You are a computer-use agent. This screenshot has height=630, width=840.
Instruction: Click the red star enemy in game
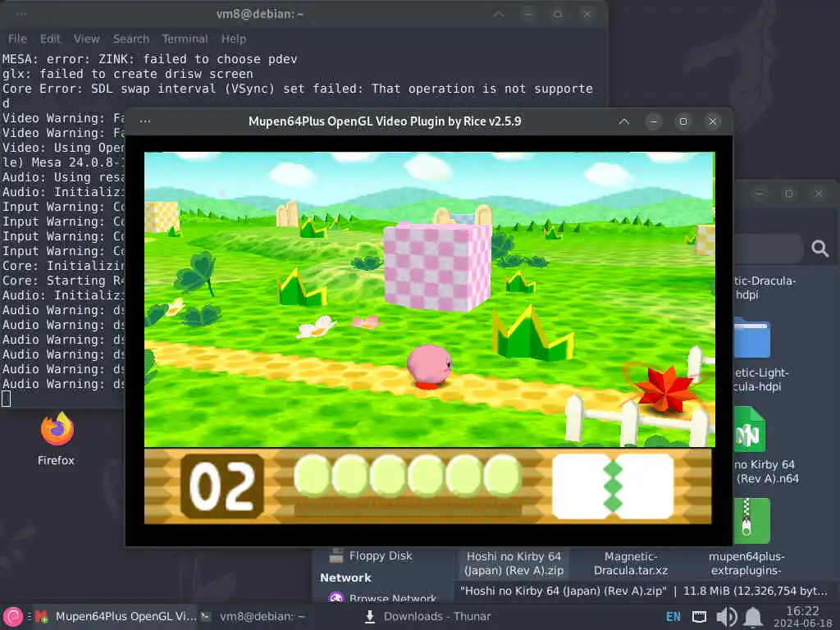[665, 388]
